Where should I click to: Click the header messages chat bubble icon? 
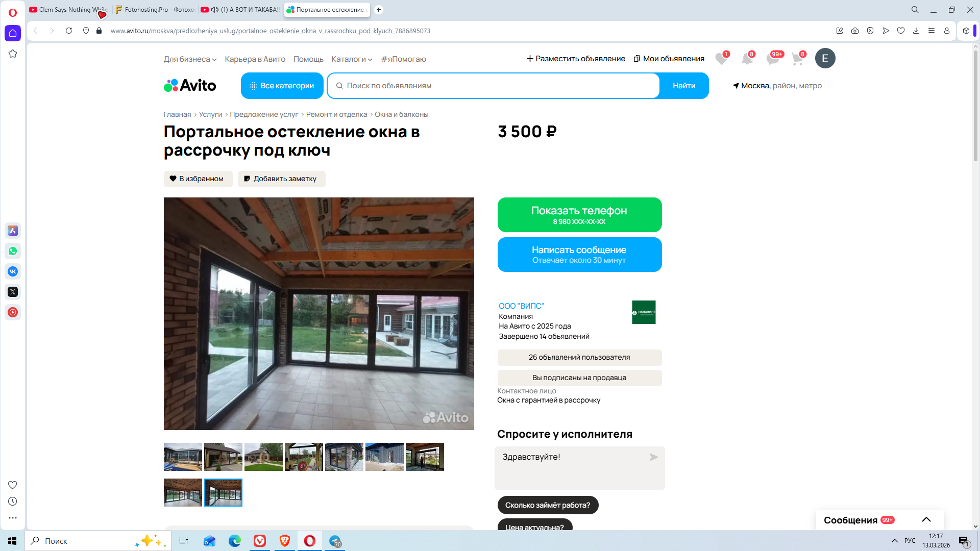[772, 59]
